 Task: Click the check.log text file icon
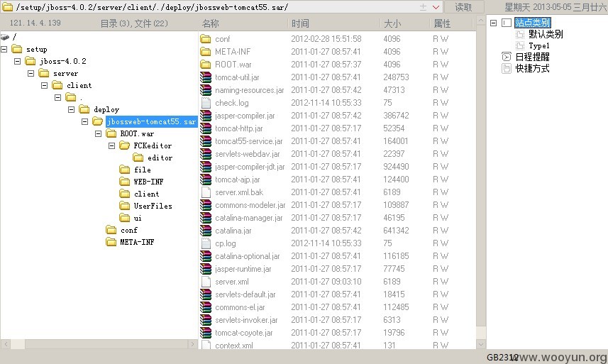tap(206, 103)
